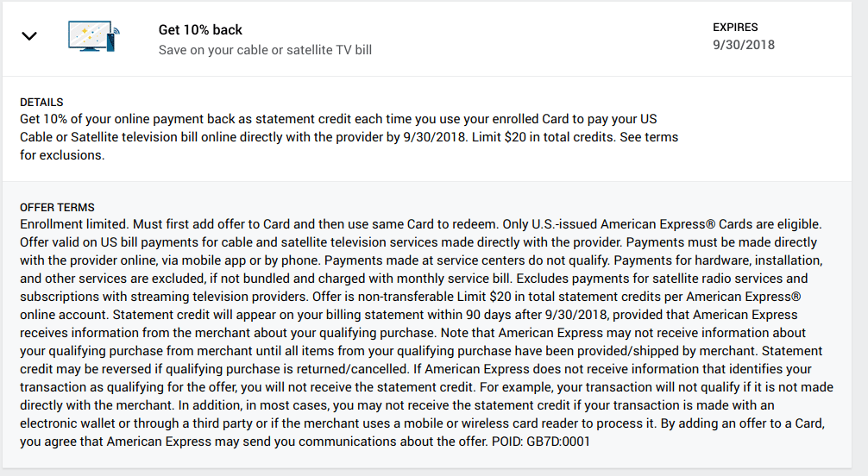Click 'Offer is non-transferable' text
Screen dimensions: 868x476
383,297
